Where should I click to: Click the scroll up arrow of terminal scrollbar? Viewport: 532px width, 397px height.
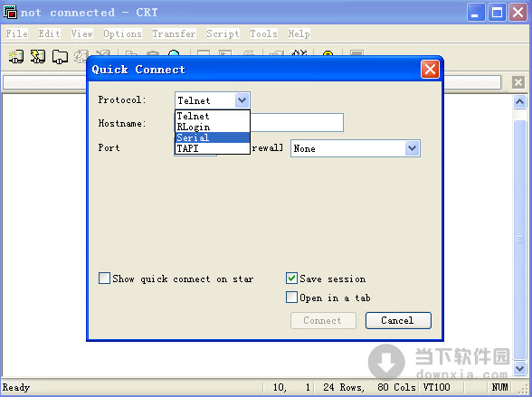tap(519, 101)
